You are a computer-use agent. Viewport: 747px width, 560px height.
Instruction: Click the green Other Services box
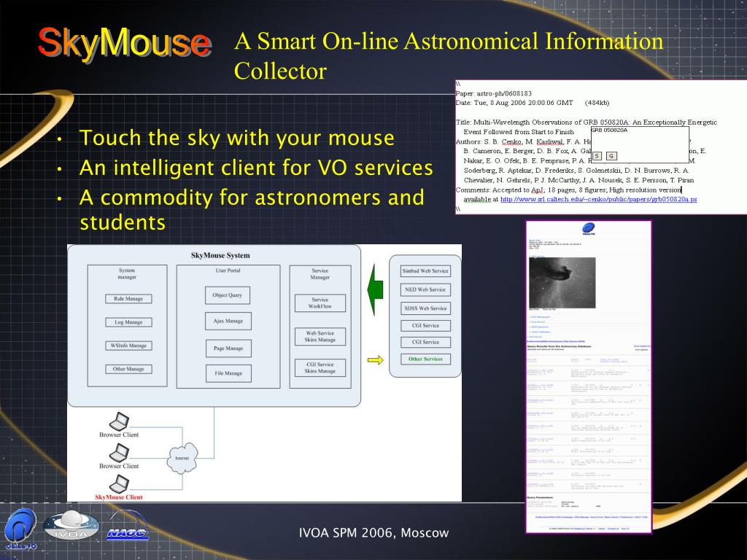coord(425,359)
